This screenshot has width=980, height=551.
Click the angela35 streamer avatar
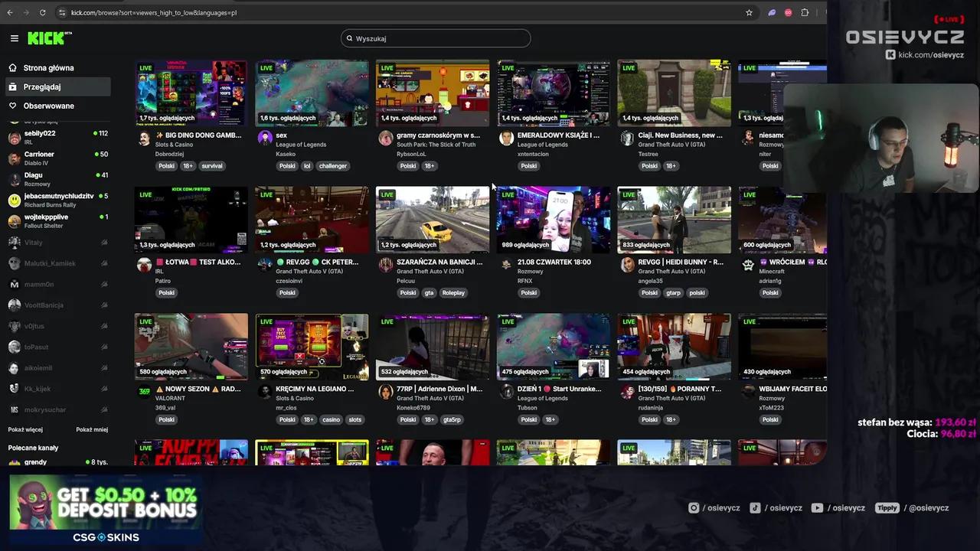point(627,265)
